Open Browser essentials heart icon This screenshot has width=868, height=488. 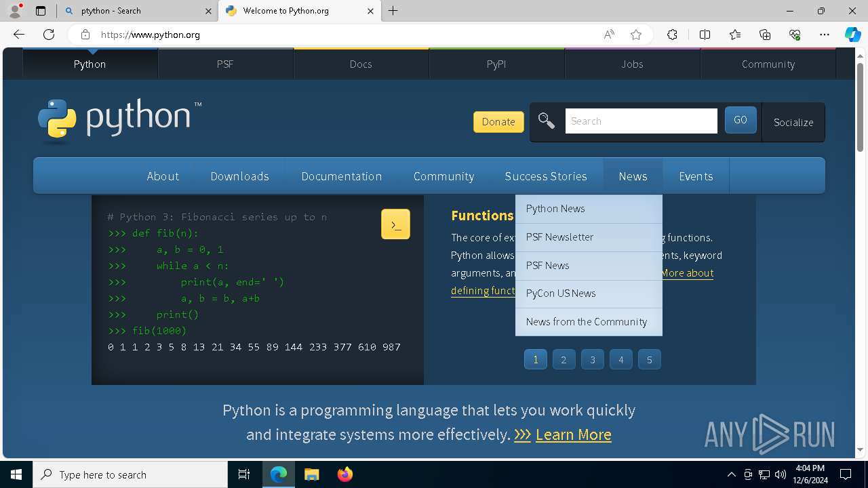pyautogui.click(x=795, y=35)
